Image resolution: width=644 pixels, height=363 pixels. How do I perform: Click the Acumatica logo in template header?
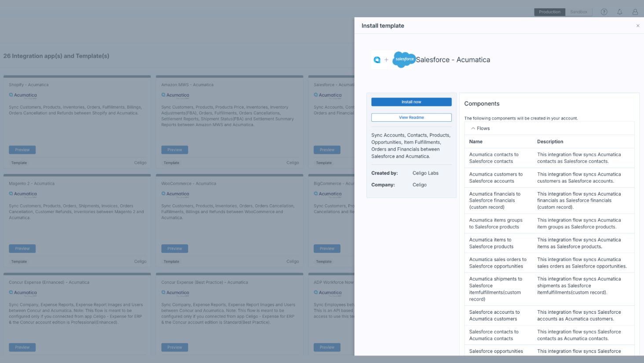377,60
